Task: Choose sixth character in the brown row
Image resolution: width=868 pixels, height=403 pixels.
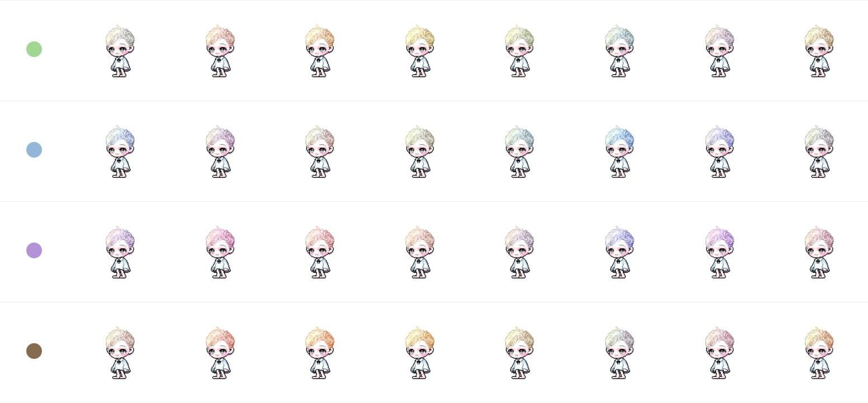Action: tap(619, 353)
